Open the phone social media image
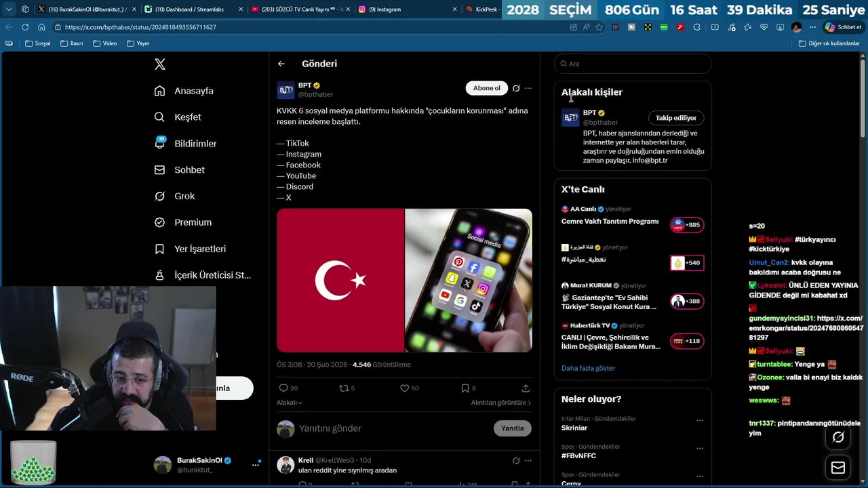 point(469,281)
